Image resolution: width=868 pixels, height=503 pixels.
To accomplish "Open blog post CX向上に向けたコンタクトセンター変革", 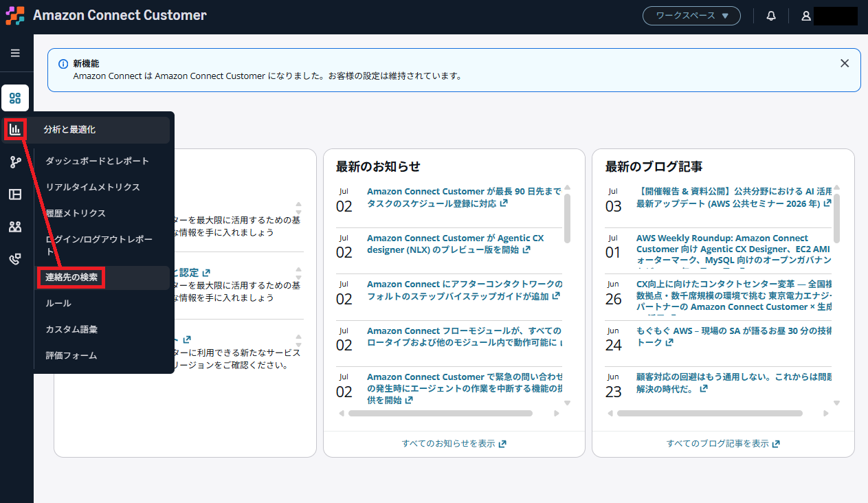I will pyautogui.click(x=734, y=297).
